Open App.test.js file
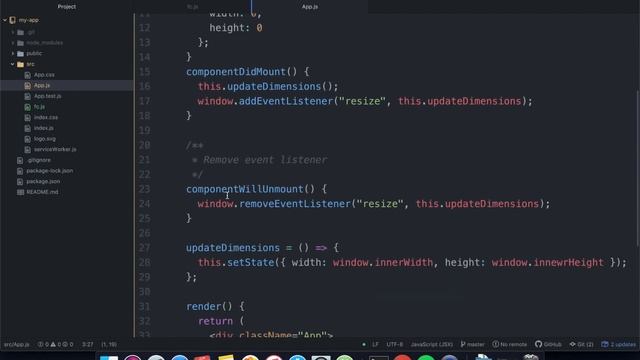This screenshot has height=360, width=640. coord(47,96)
